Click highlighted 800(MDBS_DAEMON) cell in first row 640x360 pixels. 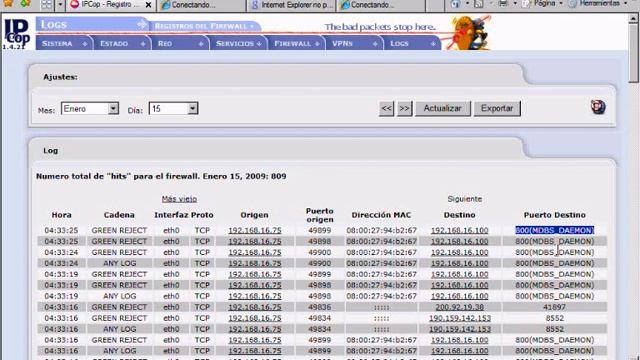[x=554, y=230]
